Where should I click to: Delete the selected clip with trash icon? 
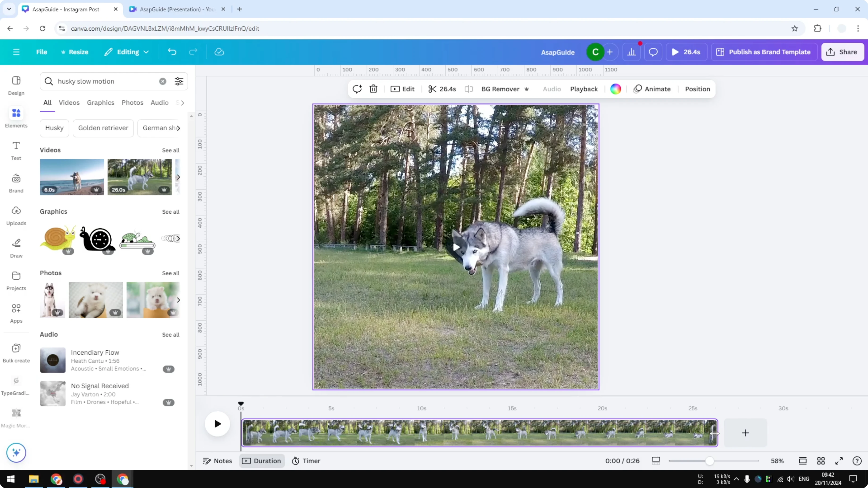coord(373,89)
